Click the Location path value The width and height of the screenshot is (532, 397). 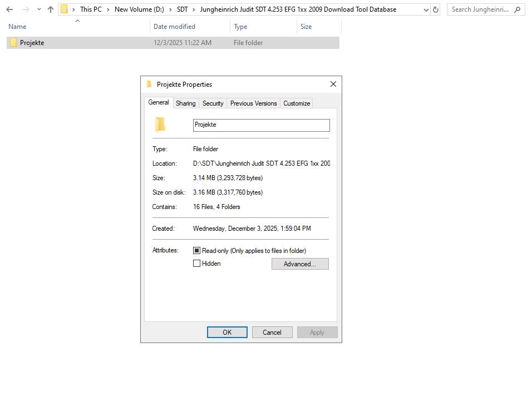pyautogui.click(x=262, y=163)
